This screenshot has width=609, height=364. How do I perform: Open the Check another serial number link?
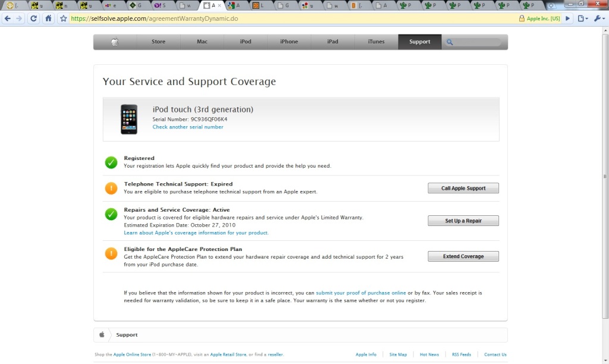pos(188,127)
